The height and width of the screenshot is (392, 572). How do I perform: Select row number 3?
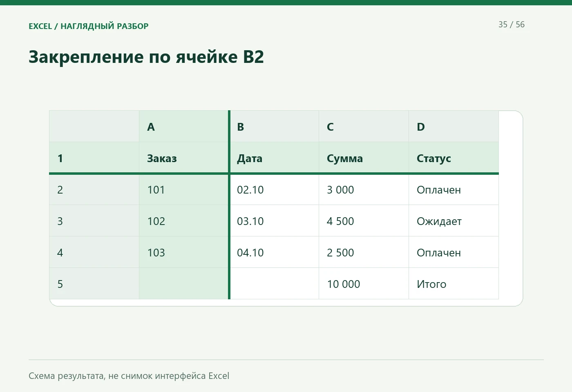94,221
